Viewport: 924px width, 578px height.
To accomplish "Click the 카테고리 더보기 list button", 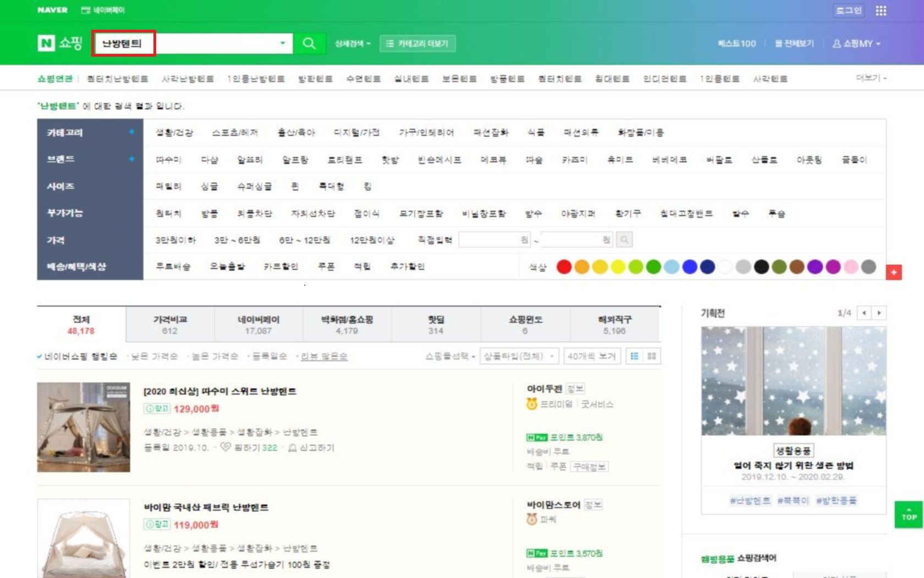I will pos(417,43).
